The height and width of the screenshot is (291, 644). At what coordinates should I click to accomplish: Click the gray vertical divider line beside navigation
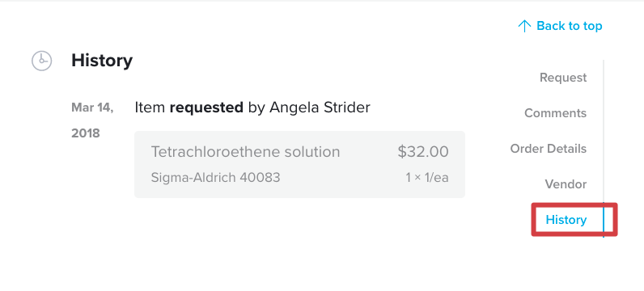coord(604,131)
